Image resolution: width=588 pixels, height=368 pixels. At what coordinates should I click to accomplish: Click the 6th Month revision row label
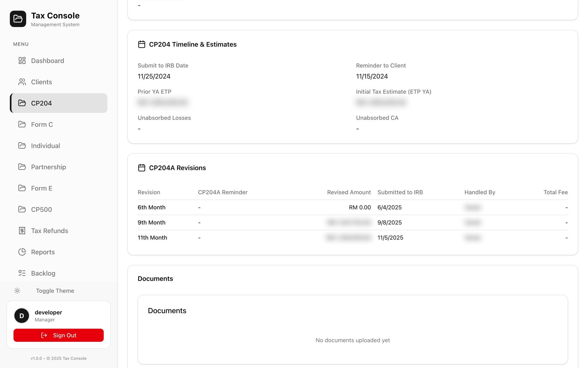coord(152,207)
